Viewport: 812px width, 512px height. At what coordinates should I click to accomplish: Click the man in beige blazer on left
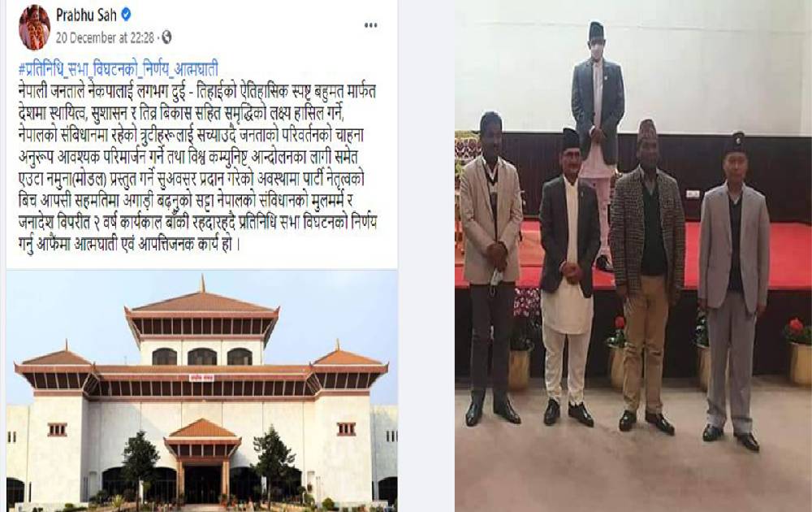pyautogui.click(x=490, y=267)
